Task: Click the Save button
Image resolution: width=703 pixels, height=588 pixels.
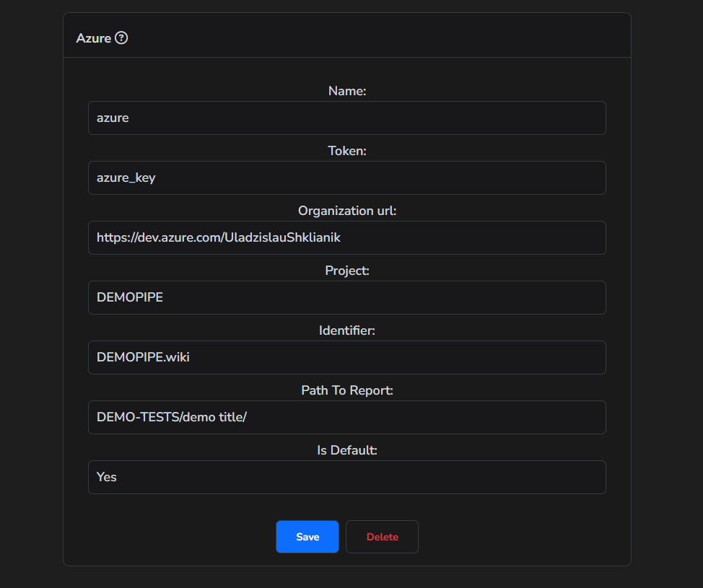Action: (307, 536)
